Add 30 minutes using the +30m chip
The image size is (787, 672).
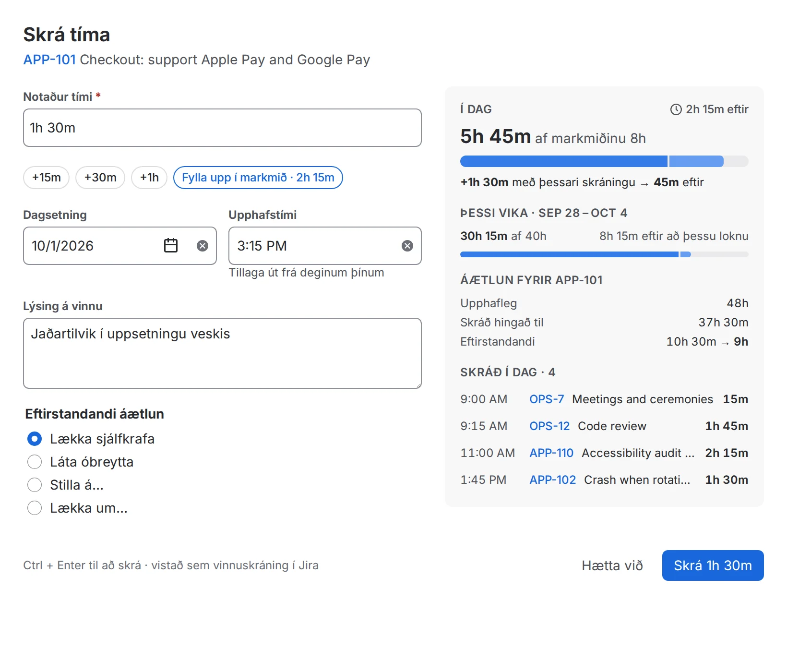[100, 178]
